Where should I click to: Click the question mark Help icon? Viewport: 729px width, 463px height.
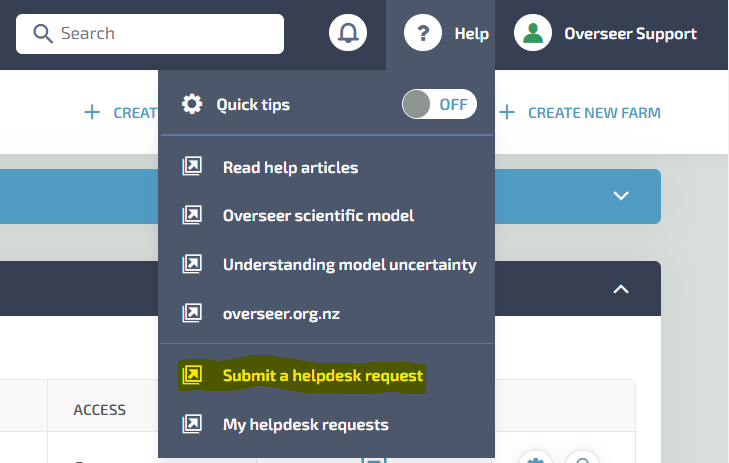(x=423, y=33)
